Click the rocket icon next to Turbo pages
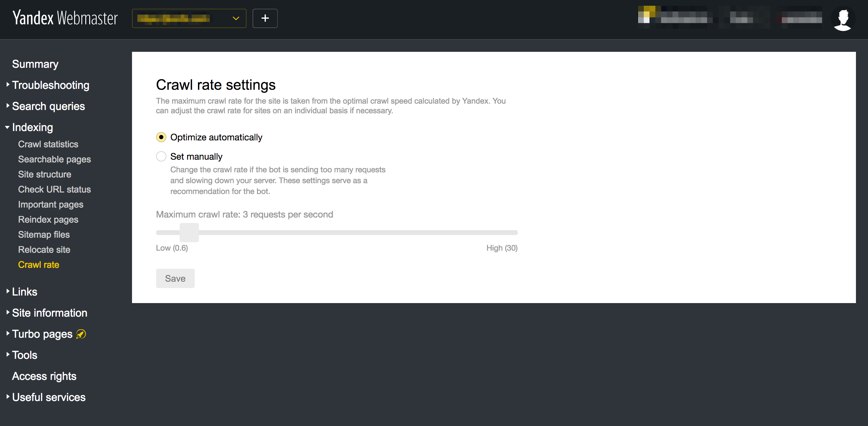The image size is (868, 426). 80,334
